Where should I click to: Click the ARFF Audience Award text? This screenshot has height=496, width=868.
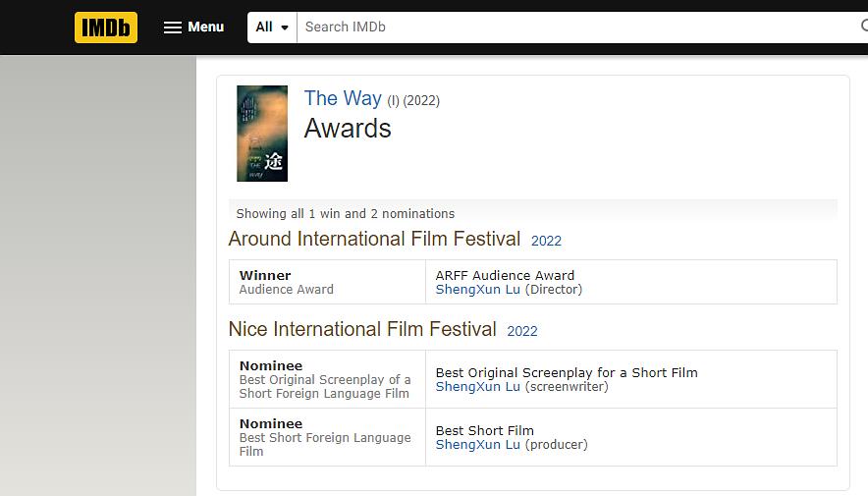coord(505,275)
